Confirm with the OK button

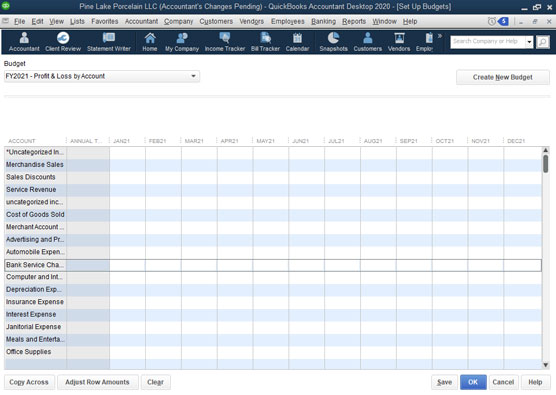[x=473, y=382]
